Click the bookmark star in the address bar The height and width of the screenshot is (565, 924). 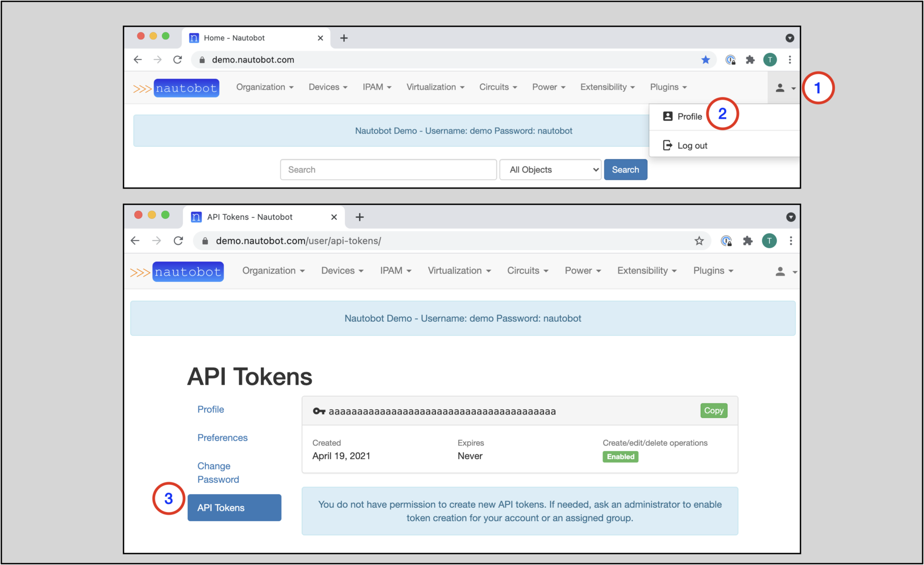pos(706,60)
